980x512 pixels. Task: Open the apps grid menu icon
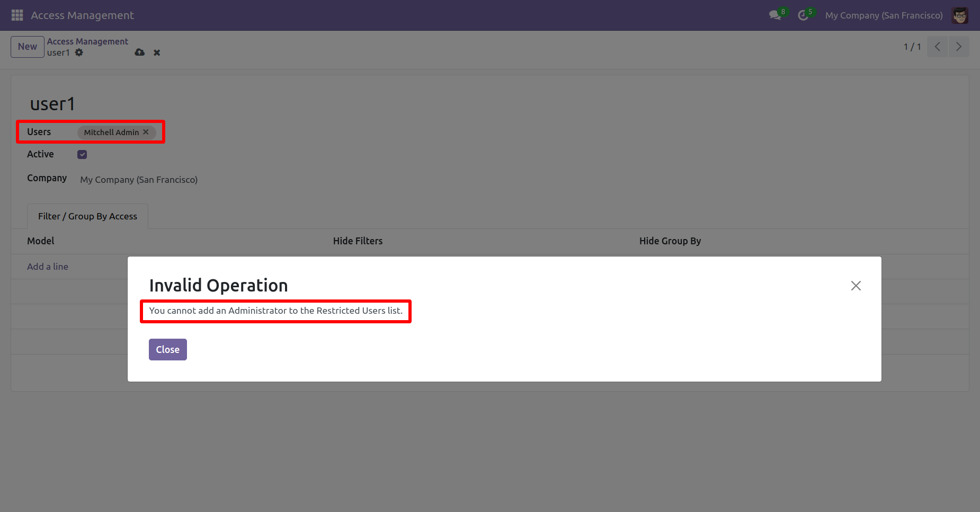17,15
